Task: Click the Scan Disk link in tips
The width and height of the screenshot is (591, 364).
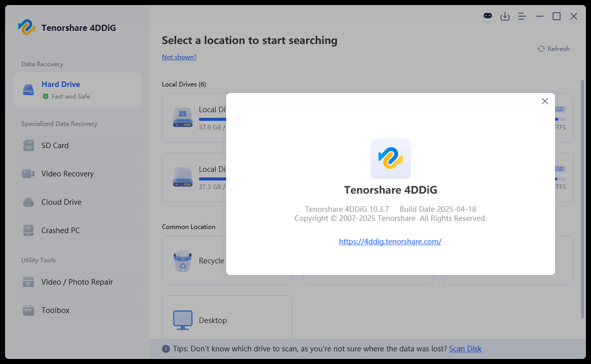Action: [x=465, y=348]
